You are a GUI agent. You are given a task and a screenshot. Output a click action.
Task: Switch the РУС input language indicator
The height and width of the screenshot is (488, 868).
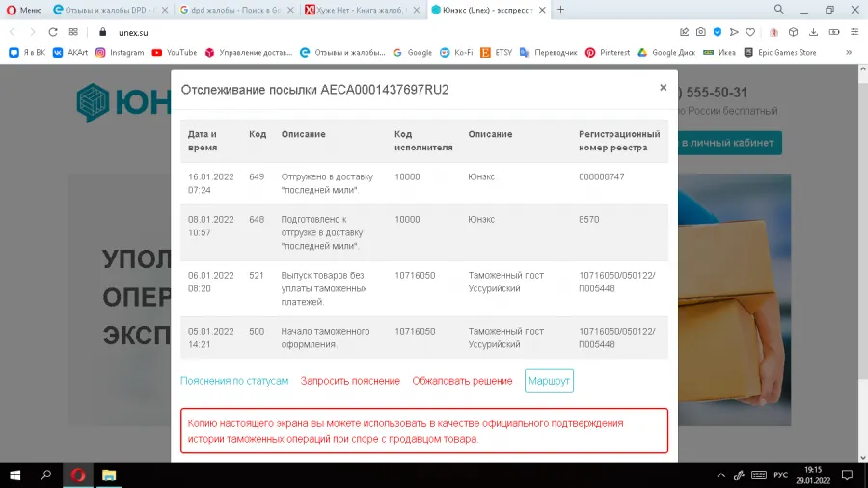click(x=780, y=475)
